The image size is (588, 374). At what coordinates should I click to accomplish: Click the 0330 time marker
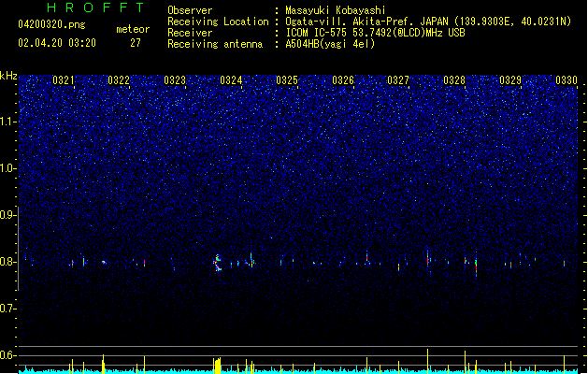click(x=566, y=80)
